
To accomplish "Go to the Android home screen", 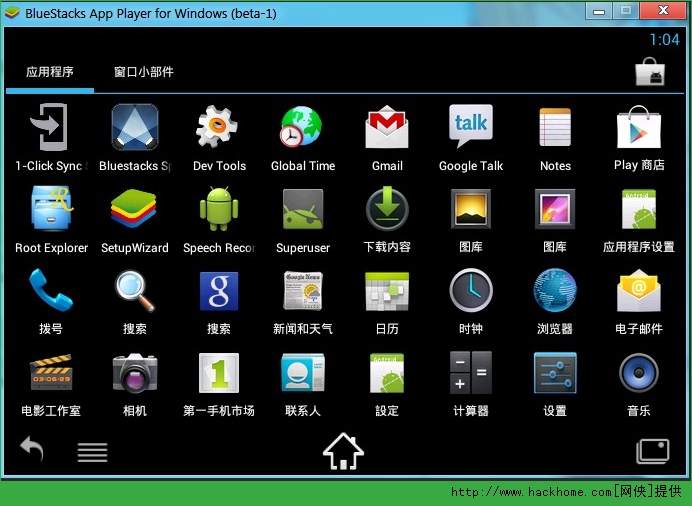I will [x=343, y=451].
